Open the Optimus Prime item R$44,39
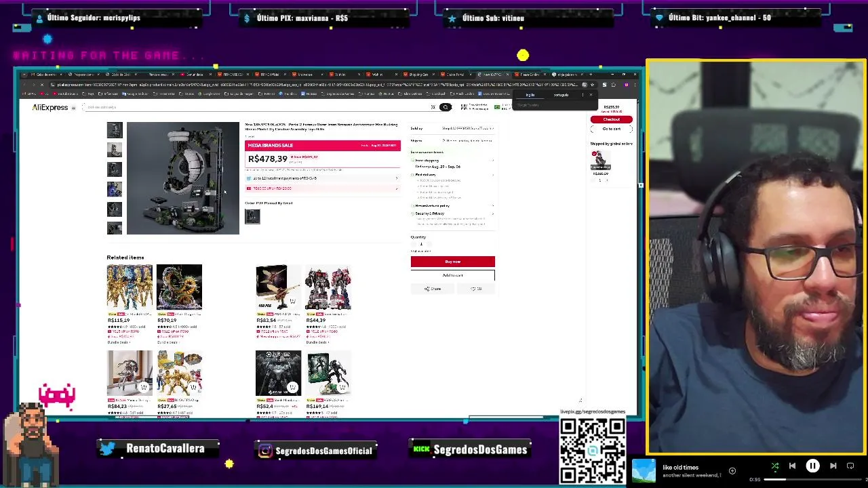Image resolution: width=868 pixels, height=488 pixels. point(328,287)
